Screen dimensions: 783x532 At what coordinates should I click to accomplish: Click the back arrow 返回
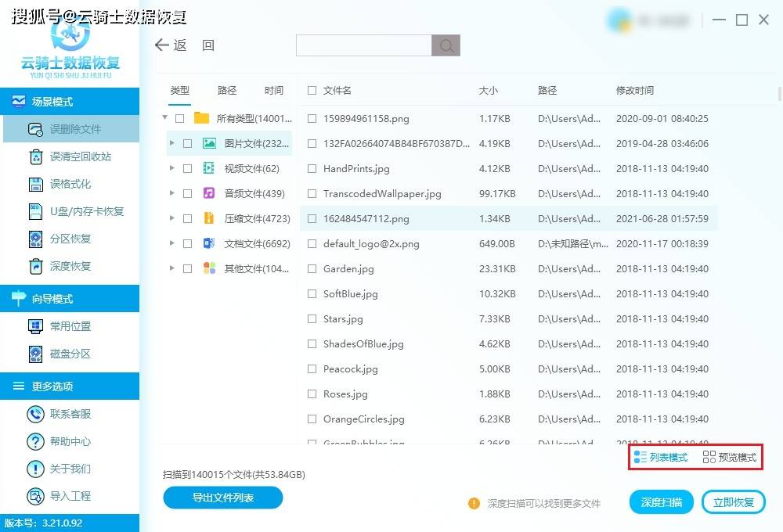(x=184, y=45)
